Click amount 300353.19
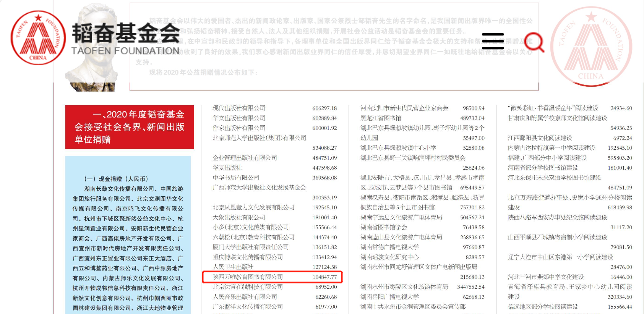This screenshot has width=644, height=314. tap(324, 197)
